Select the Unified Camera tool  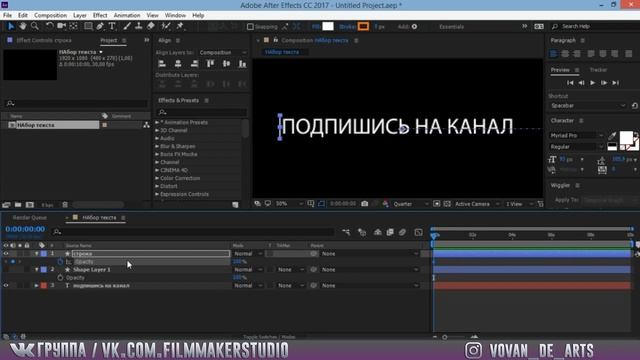coord(62,27)
